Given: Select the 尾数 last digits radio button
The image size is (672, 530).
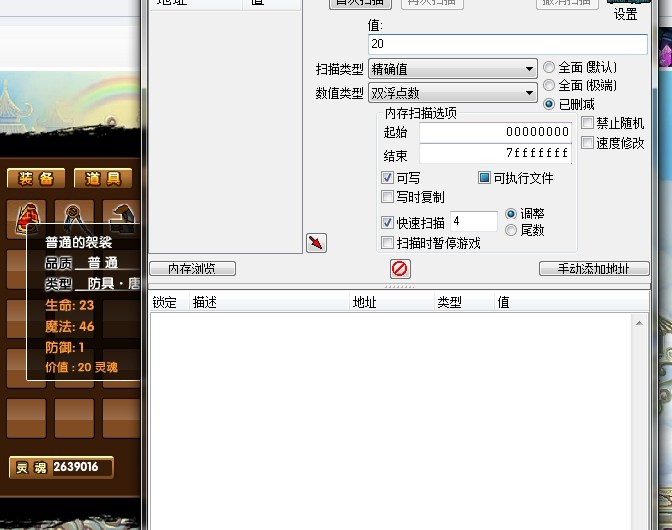Looking at the screenshot, I should point(510,231).
